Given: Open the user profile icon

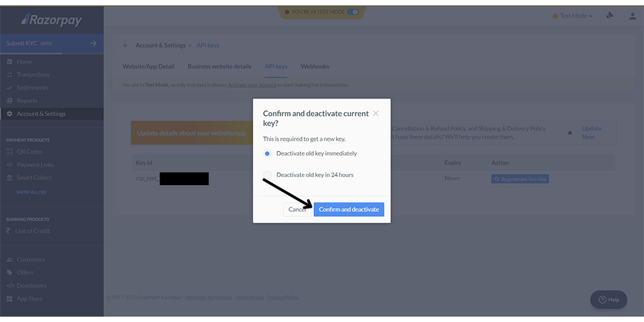Looking at the screenshot, I should pyautogui.click(x=632, y=16).
